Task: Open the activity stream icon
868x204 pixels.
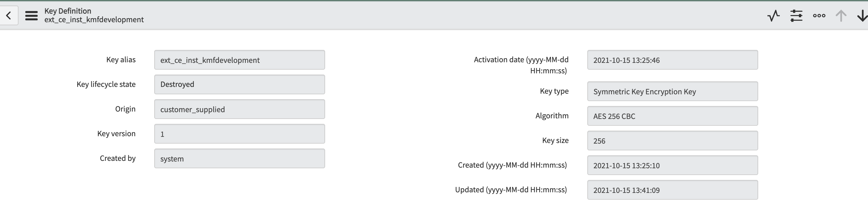Action: (773, 15)
